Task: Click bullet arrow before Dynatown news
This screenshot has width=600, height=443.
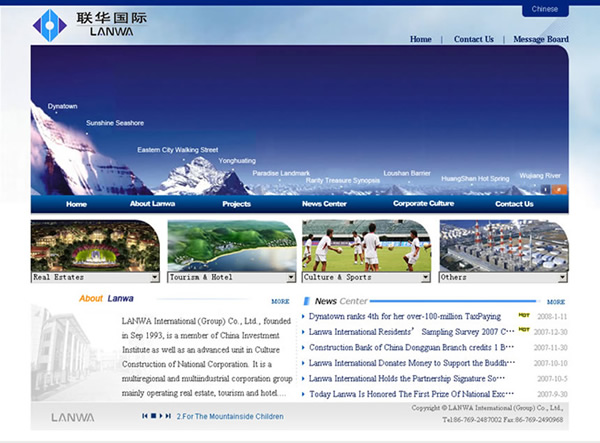Action: (x=303, y=316)
